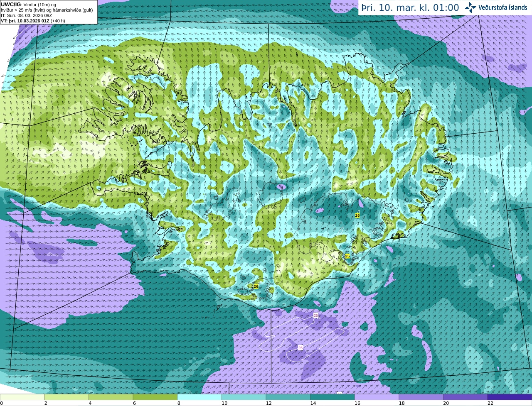532x406 pixels.
Task: Pick the 4–6 m/s green legend swatch
Action: tap(111, 397)
